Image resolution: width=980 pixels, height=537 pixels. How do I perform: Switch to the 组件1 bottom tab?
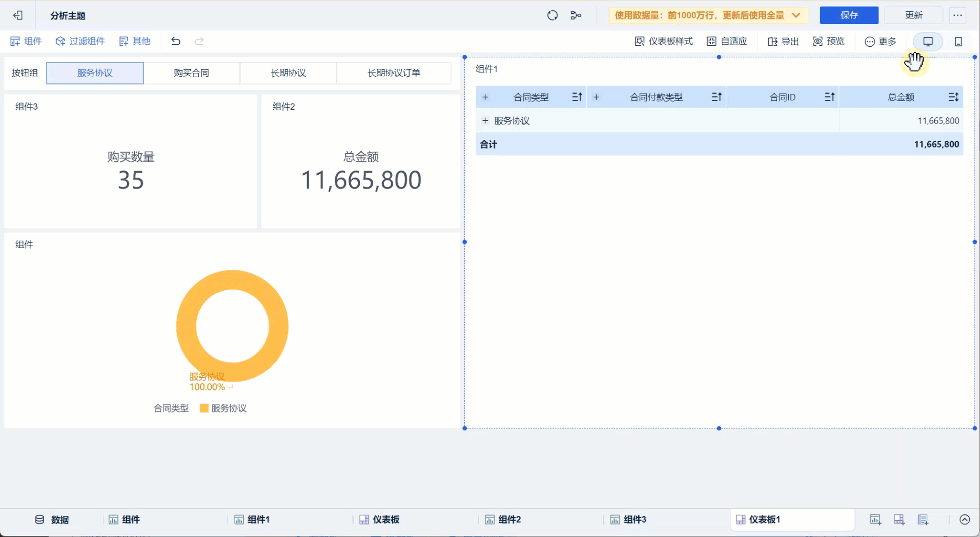click(x=252, y=520)
